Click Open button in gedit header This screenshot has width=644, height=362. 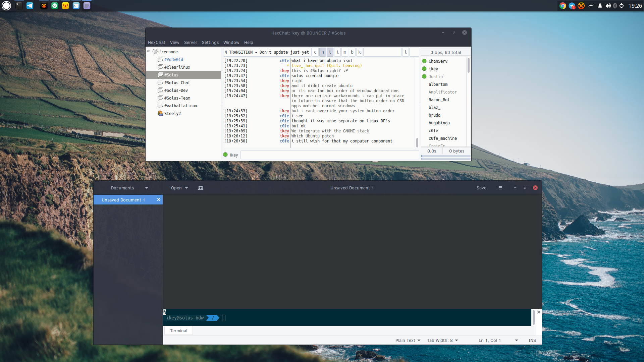click(x=176, y=188)
